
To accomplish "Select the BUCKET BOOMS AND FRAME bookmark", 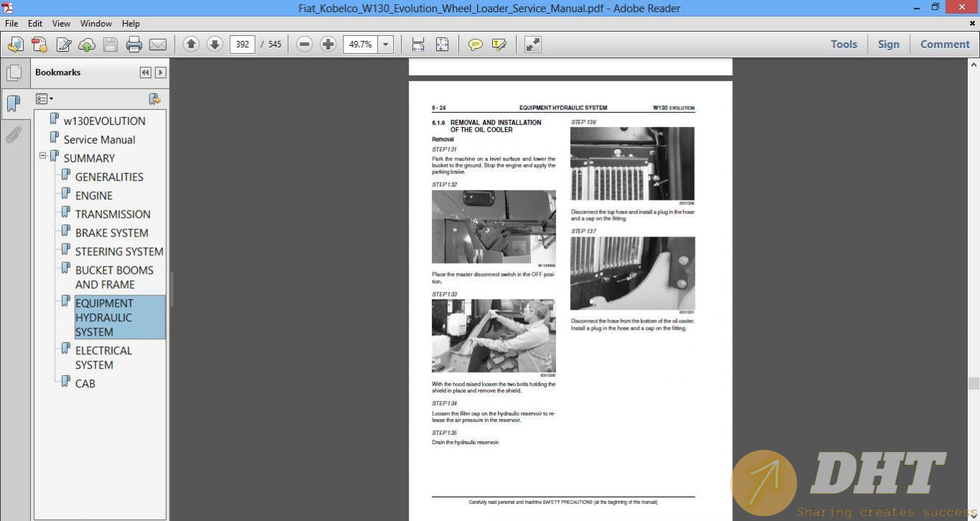I will tap(114, 277).
